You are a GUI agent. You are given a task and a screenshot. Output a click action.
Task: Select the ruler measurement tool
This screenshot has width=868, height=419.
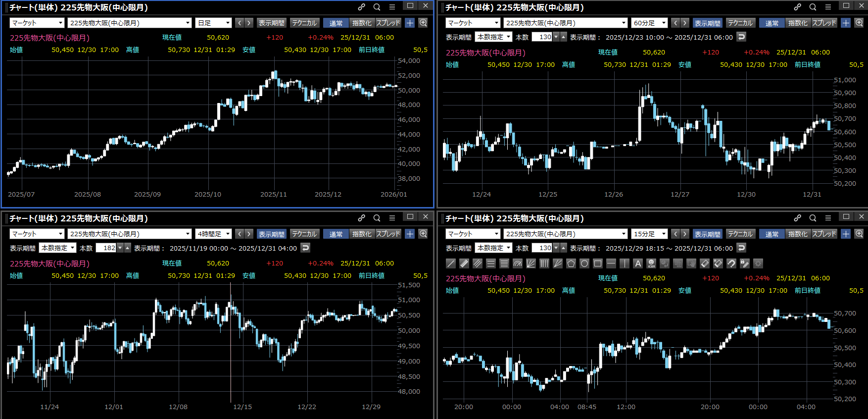click(x=464, y=263)
